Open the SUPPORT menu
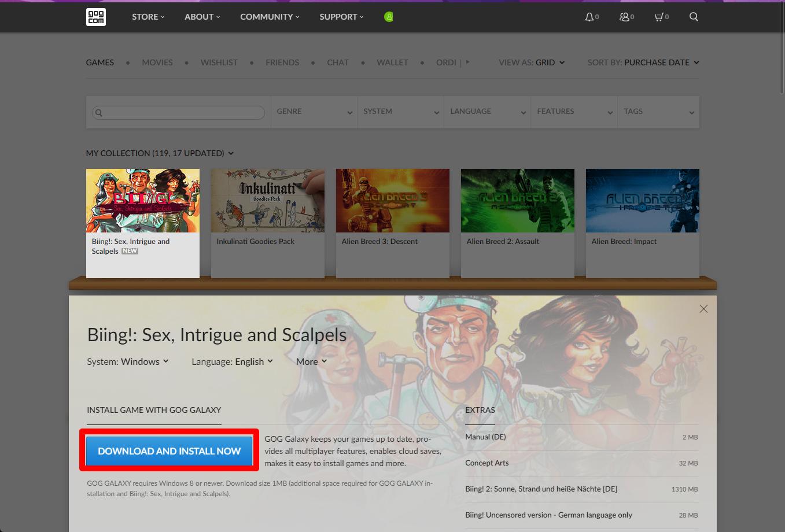785x532 pixels. 341,17
